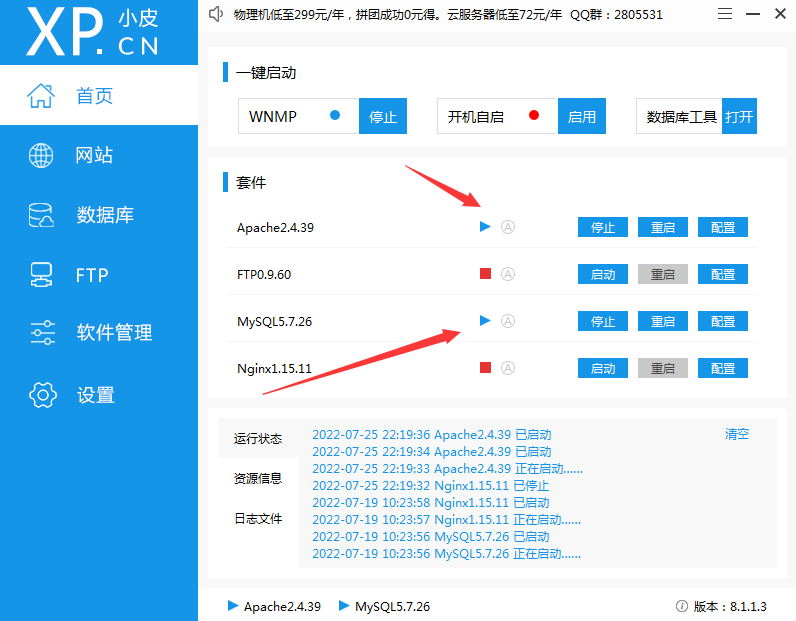Screen dimensions: 796x621
Task: Click FTP0.9.60 disabled 重启 button
Action: [x=662, y=274]
